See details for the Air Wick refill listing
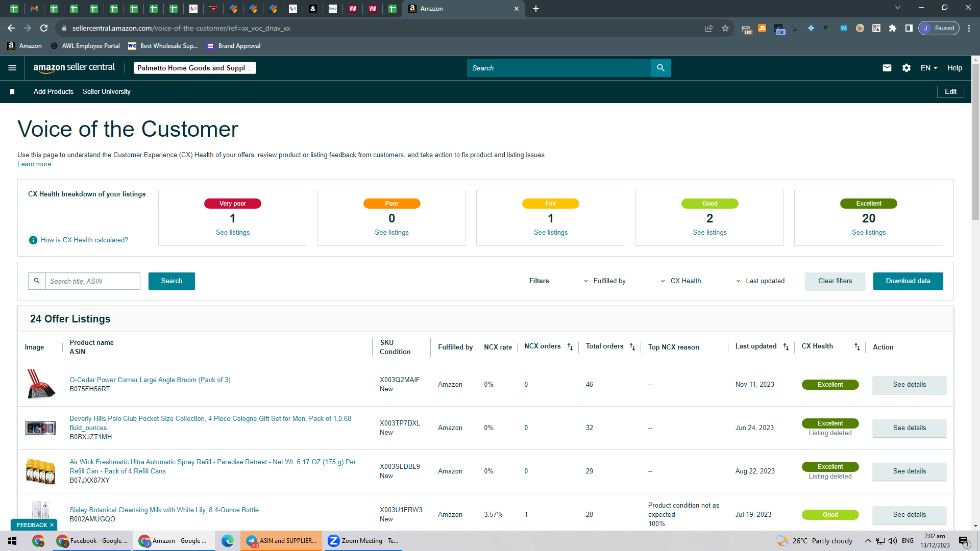The image size is (980, 551). pos(909,471)
